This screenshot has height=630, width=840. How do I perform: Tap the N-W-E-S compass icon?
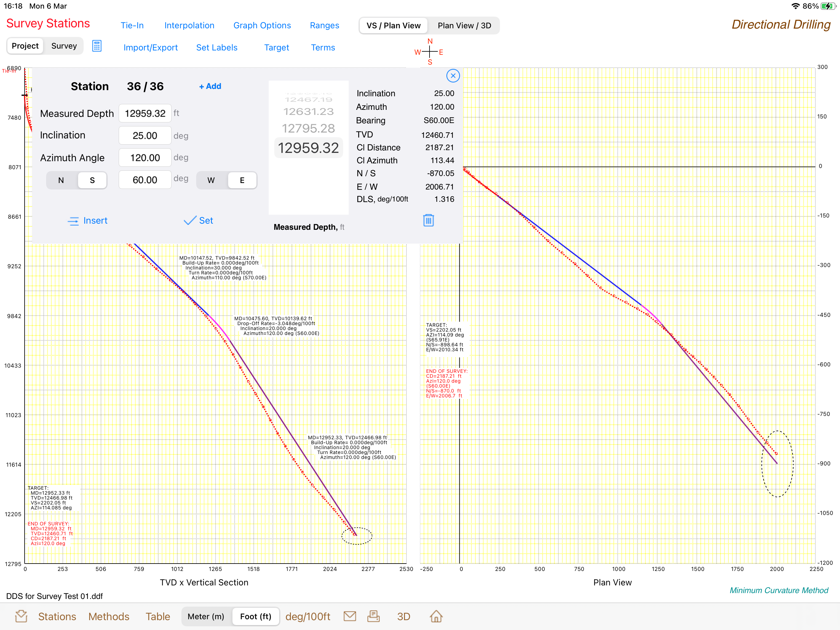(x=430, y=52)
